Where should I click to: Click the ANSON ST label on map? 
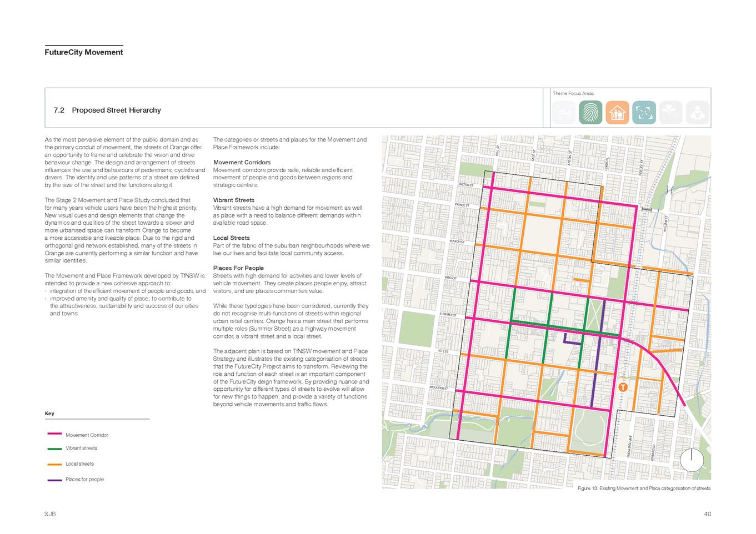tap(570, 158)
